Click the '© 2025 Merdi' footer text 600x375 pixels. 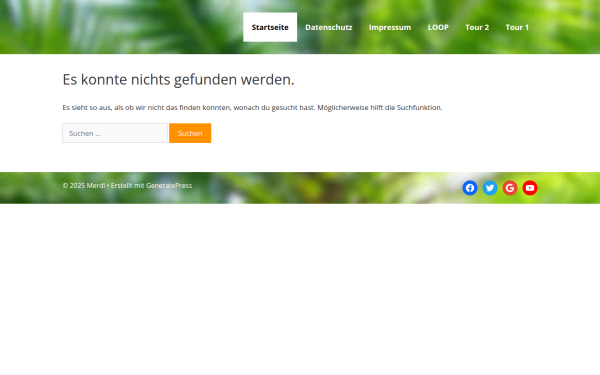tap(84, 186)
